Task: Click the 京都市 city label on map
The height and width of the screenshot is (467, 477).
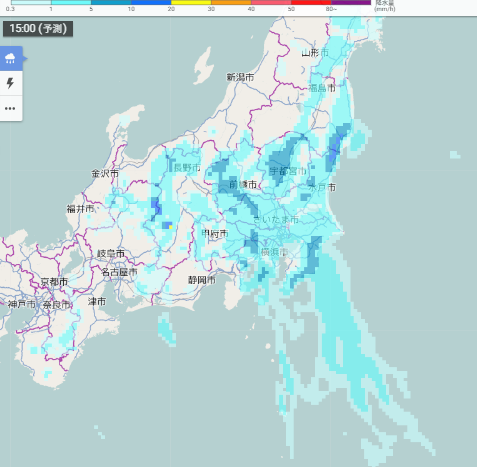Action: pos(54,282)
